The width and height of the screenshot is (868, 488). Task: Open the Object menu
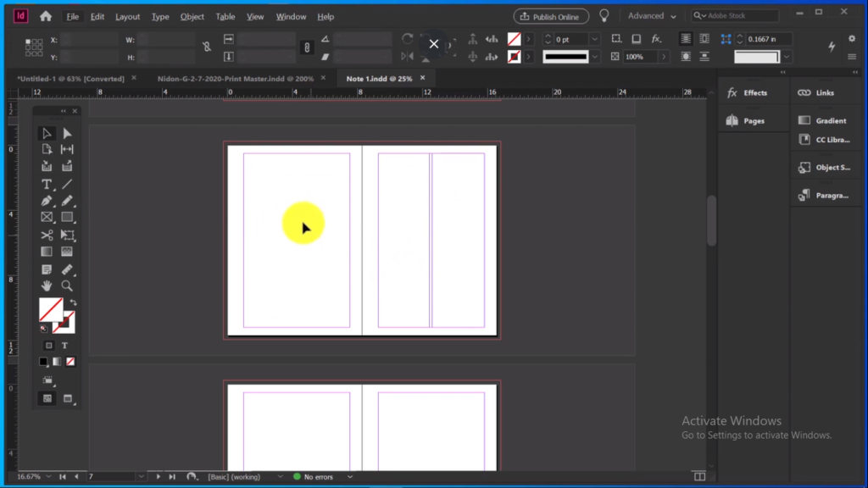192,17
